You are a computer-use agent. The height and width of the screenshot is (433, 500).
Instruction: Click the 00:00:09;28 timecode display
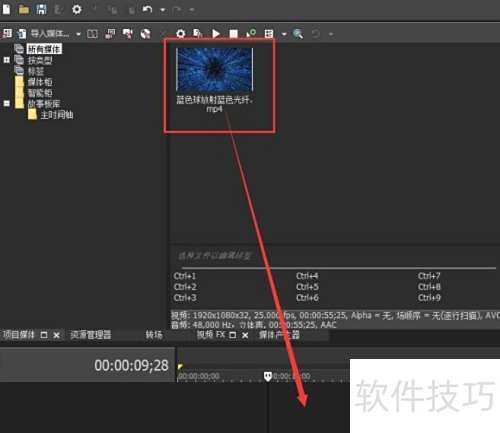(131, 366)
